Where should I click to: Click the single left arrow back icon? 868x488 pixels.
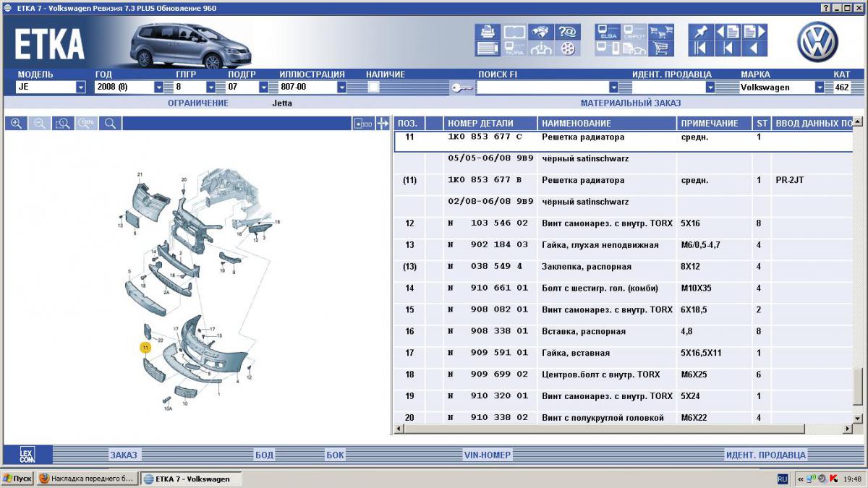coord(754,48)
